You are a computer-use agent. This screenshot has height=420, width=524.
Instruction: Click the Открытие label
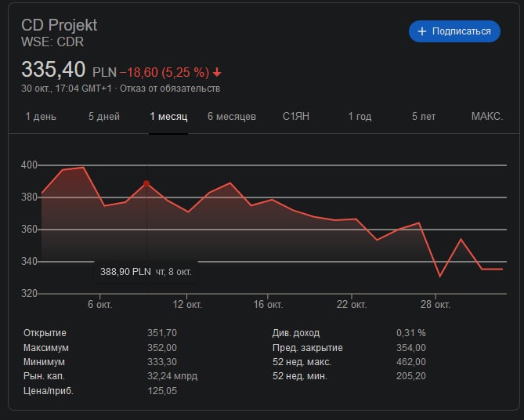pos(45,333)
